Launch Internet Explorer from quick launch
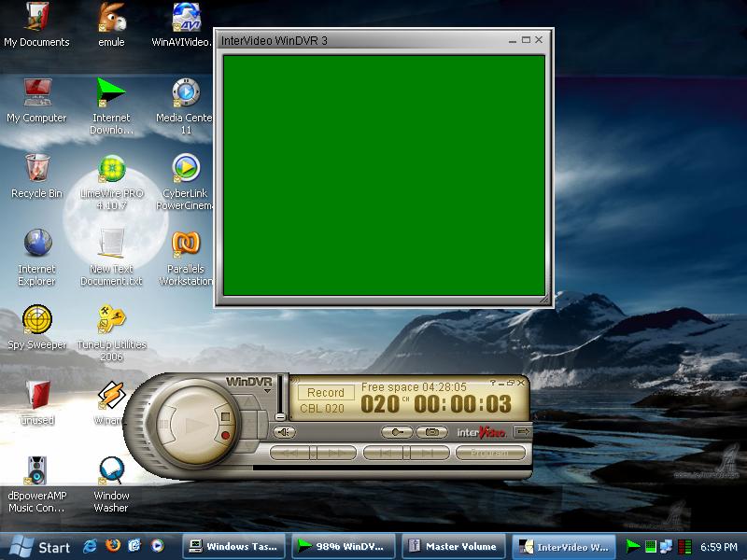Image resolution: width=747 pixels, height=560 pixels. [90, 546]
